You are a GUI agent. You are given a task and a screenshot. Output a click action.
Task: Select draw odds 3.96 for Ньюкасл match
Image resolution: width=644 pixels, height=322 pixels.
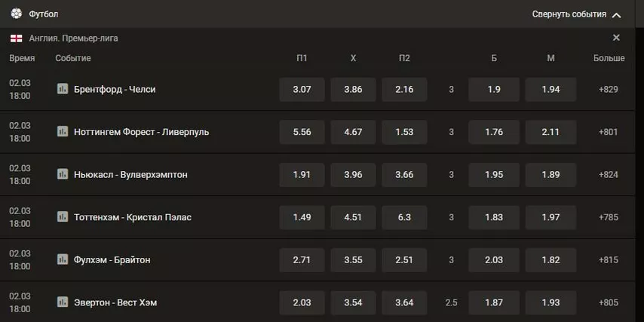point(353,174)
